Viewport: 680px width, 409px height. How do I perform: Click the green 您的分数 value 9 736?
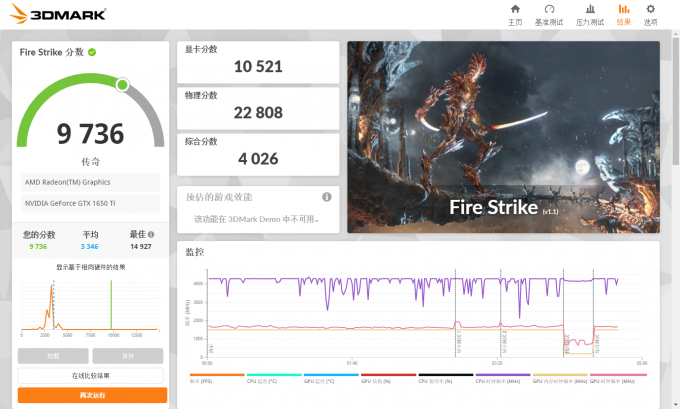click(x=38, y=246)
